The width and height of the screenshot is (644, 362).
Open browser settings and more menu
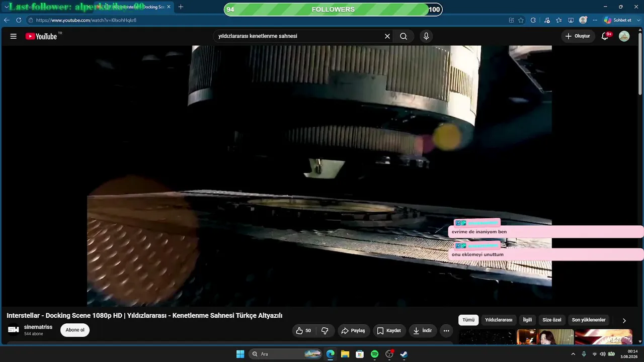coord(595,20)
